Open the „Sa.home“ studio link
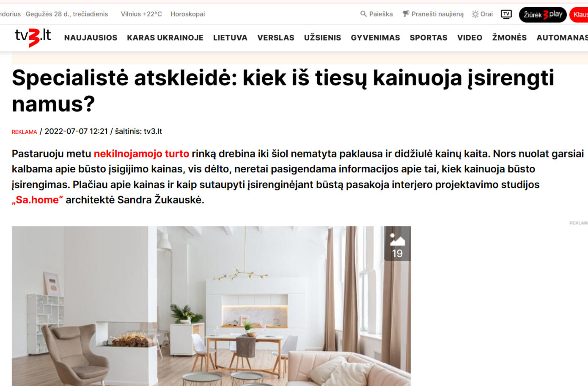Image resolution: width=588 pixels, height=386 pixels. pos(37,200)
